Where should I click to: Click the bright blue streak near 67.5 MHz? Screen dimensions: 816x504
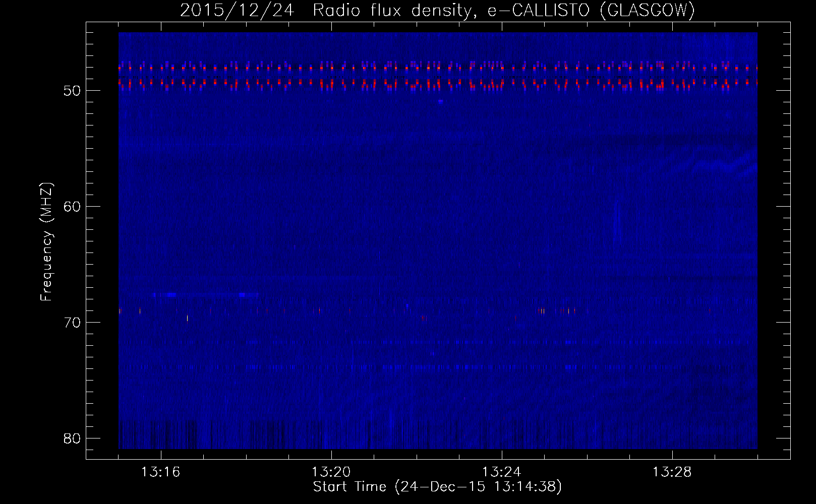point(205,295)
